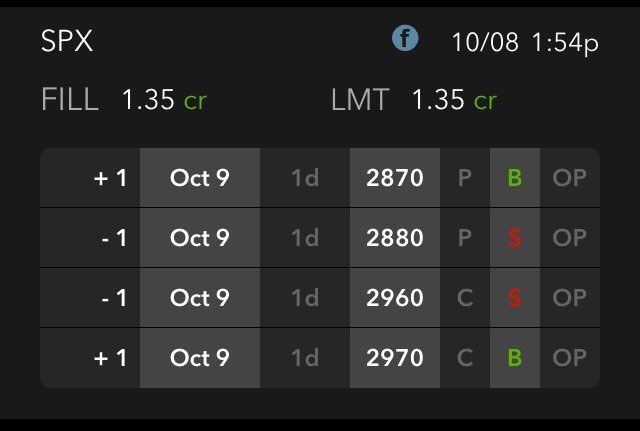This screenshot has height=431, width=640.
Task: Click the green B on 2870 row
Action: coord(515,178)
